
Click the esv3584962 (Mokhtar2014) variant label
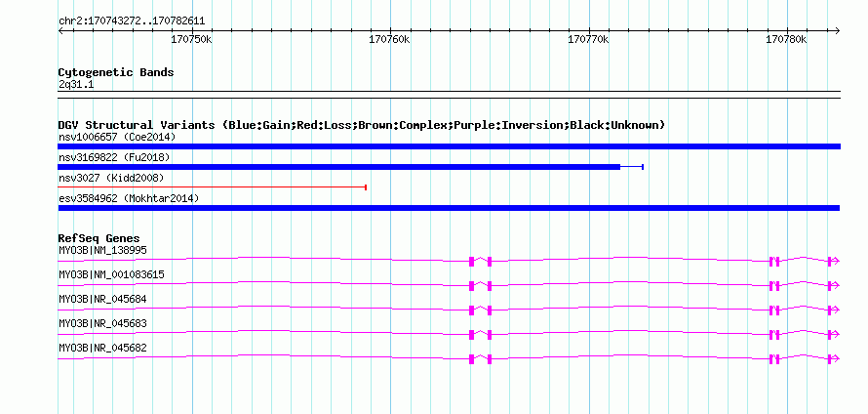pos(129,198)
